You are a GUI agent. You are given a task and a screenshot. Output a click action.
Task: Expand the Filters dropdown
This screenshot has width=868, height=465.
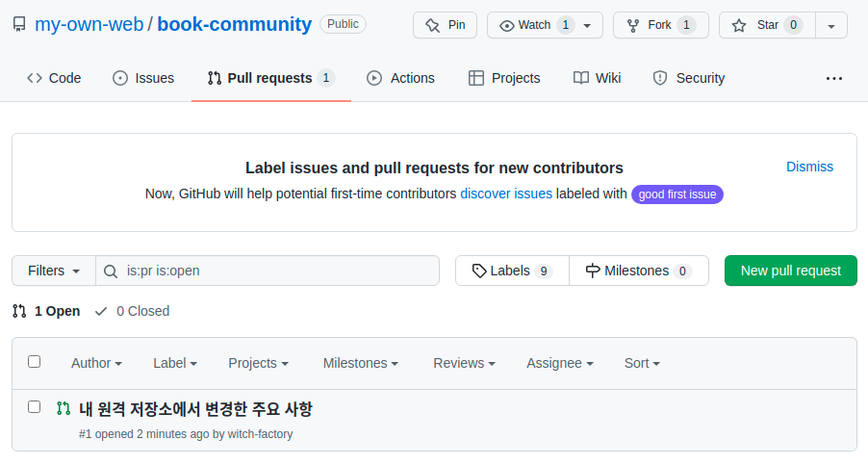click(54, 271)
